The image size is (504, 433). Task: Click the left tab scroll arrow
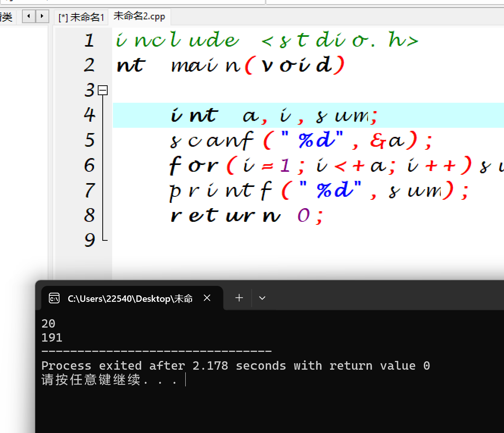29,16
